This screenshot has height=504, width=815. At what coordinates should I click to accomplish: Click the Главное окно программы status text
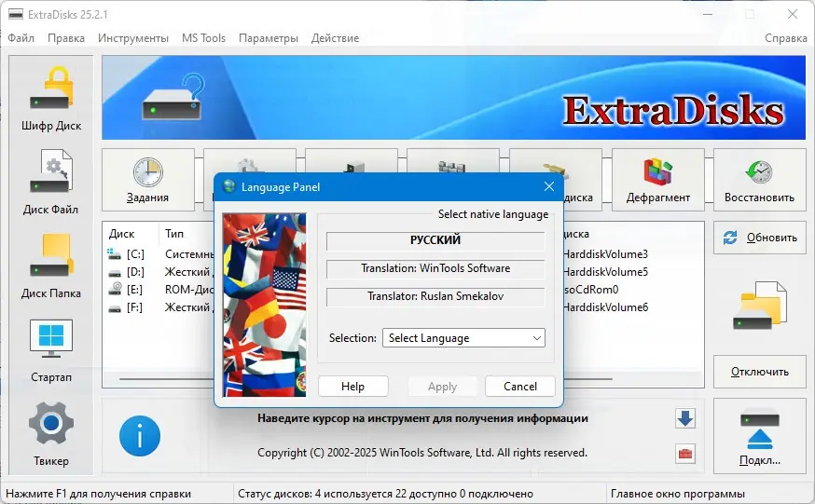[678, 494]
